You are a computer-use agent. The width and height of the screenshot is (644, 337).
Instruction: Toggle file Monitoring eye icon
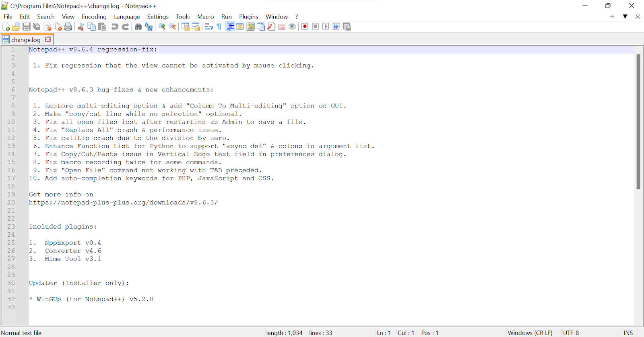pos(292,27)
